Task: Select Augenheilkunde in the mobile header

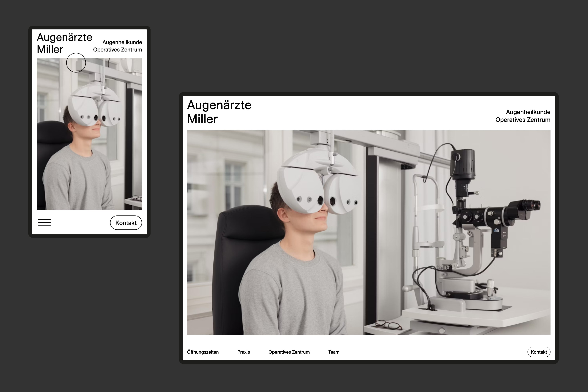Action: tap(122, 42)
